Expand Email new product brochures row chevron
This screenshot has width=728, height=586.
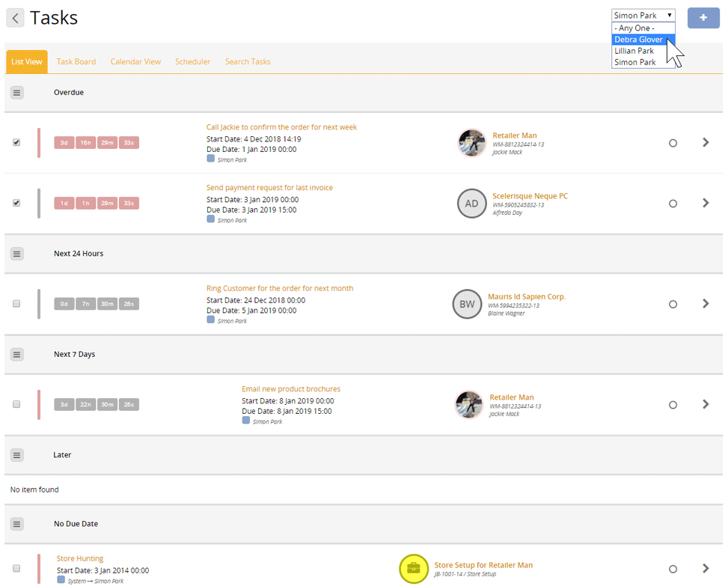pos(706,405)
